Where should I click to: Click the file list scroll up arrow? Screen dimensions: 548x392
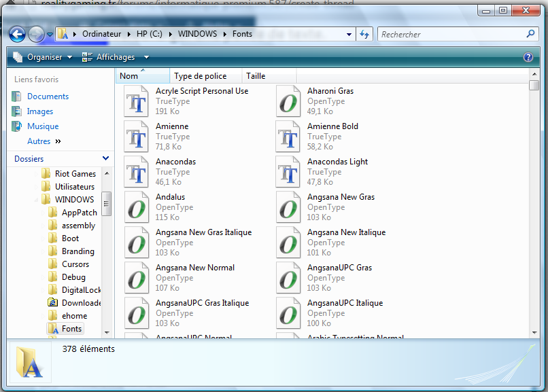pyautogui.click(x=534, y=74)
